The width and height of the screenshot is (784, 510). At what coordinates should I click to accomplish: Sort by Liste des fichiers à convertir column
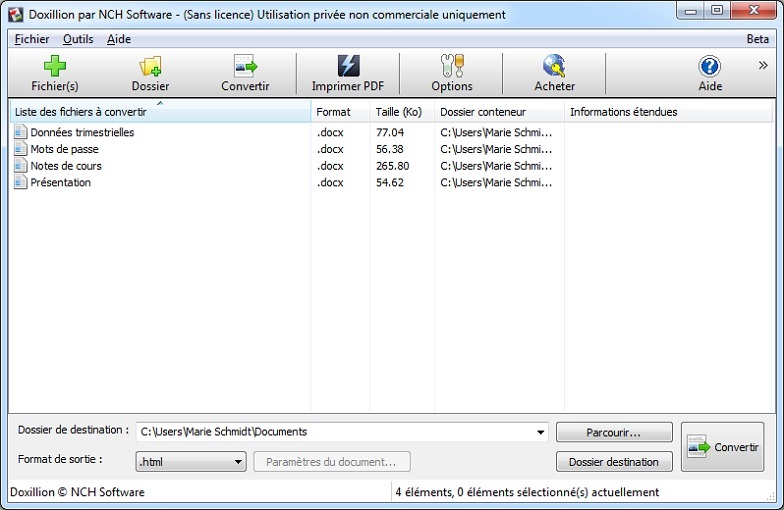tap(160, 112)
